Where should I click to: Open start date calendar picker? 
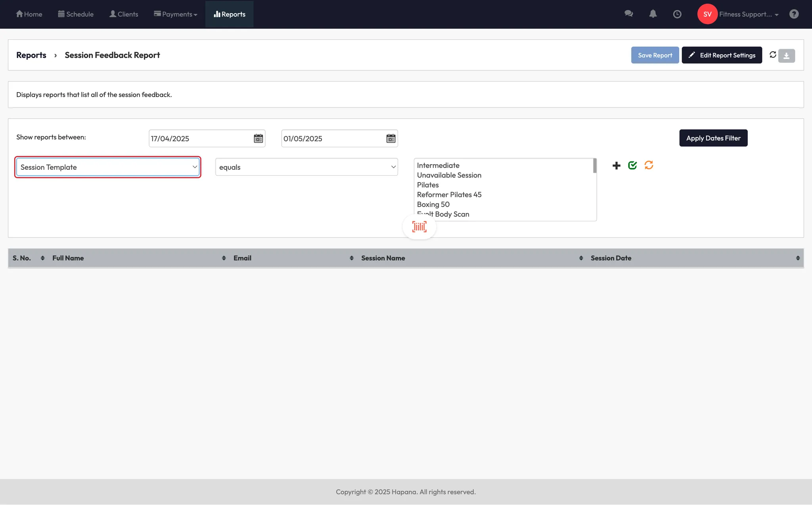pyautogui.click(x=258, y=138)
